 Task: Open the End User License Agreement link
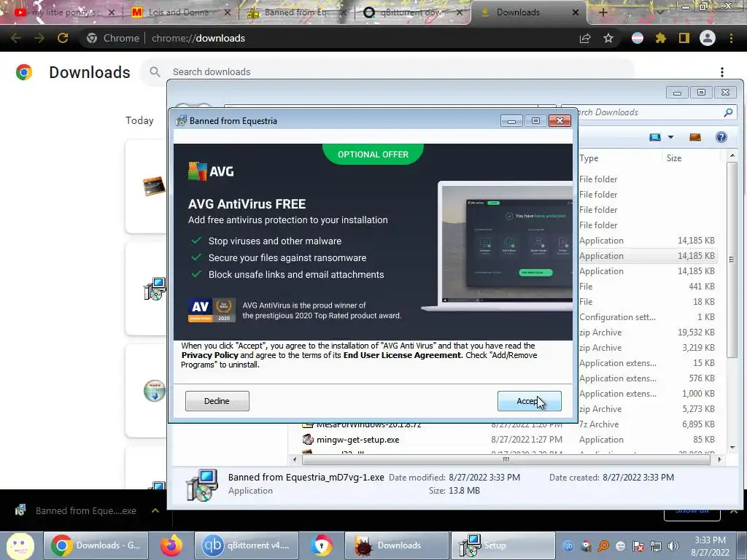click(403, 355)
